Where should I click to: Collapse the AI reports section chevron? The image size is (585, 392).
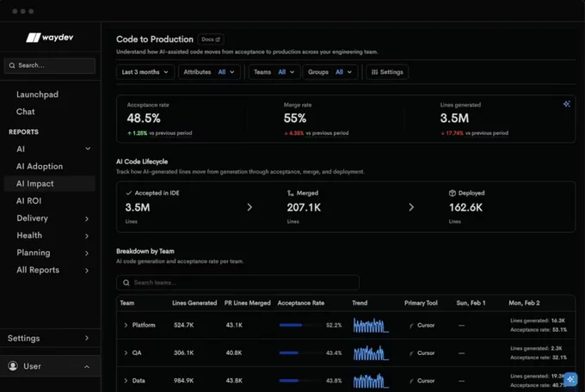88,149
